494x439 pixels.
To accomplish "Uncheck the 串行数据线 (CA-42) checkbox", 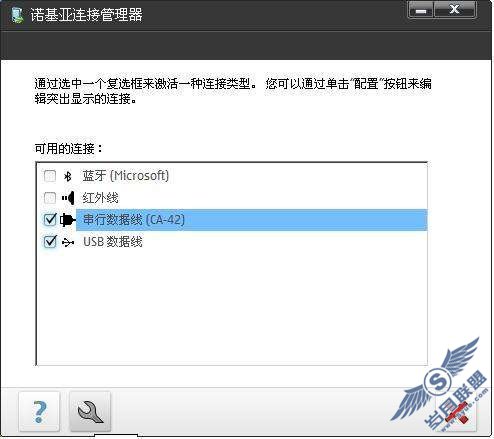I will [50, 220].
